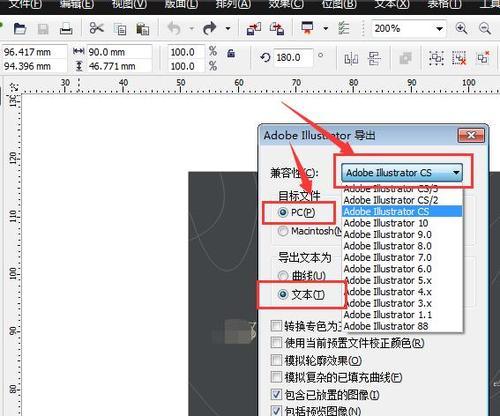
Task: Click the Export icon in toolbar
Action: point(277,29)
